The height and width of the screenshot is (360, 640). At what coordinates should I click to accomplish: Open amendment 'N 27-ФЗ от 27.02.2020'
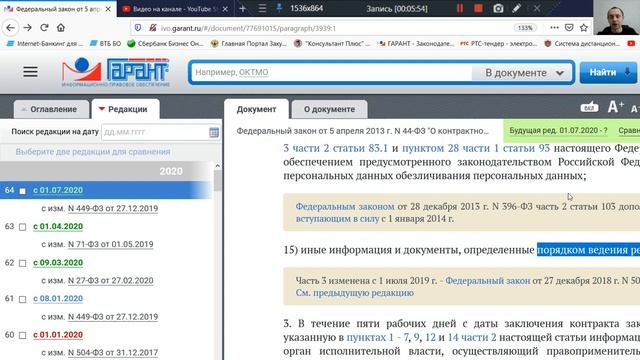pos(111,280)
